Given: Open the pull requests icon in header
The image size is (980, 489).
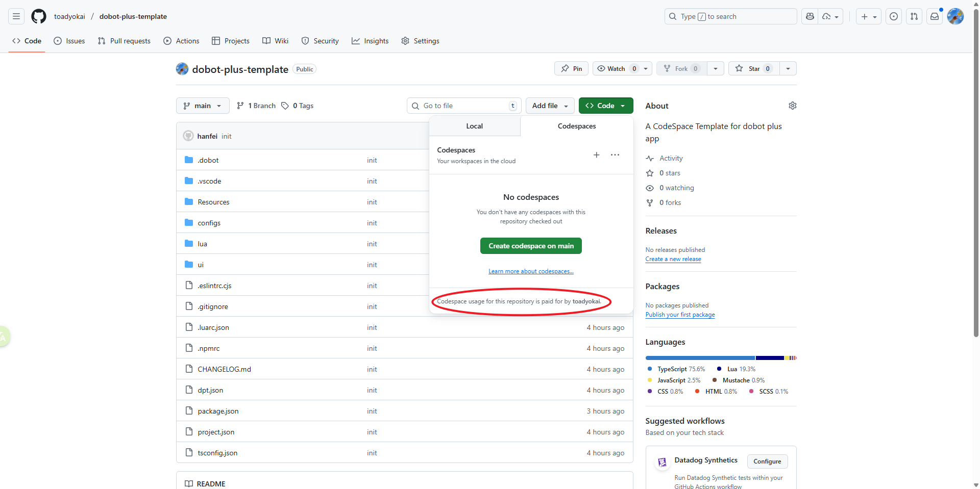Looking at the screenshot, I should (914, 16).
